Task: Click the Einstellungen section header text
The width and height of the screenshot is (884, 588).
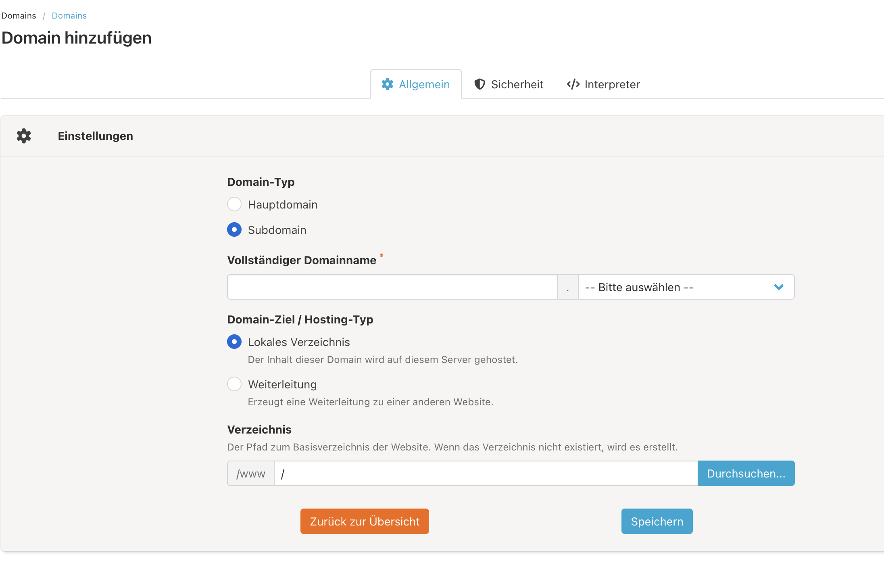Action: coord(96,136)
